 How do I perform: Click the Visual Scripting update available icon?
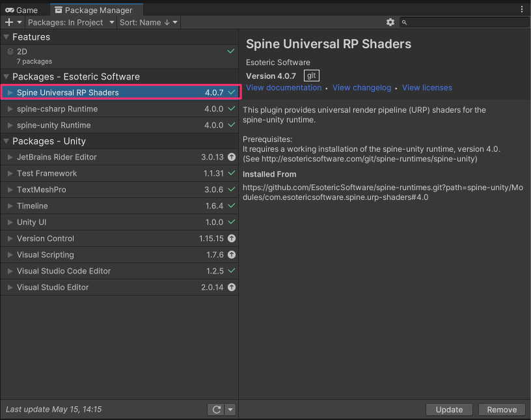[232, 255]
